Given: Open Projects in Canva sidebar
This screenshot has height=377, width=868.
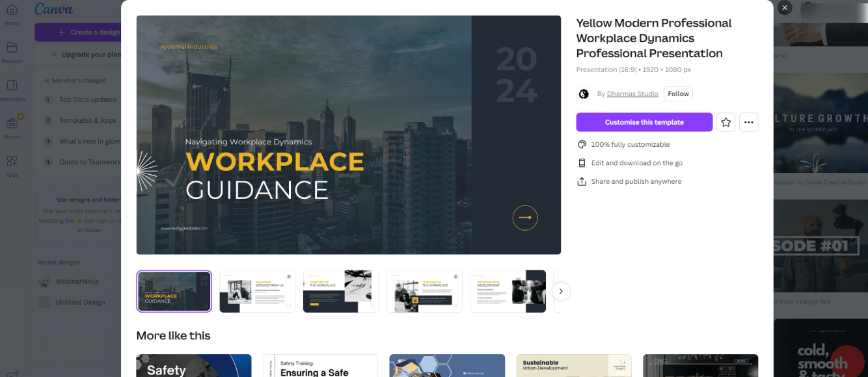Looking at the screenshot, I should pyautogui.click(x=12, y=53).
